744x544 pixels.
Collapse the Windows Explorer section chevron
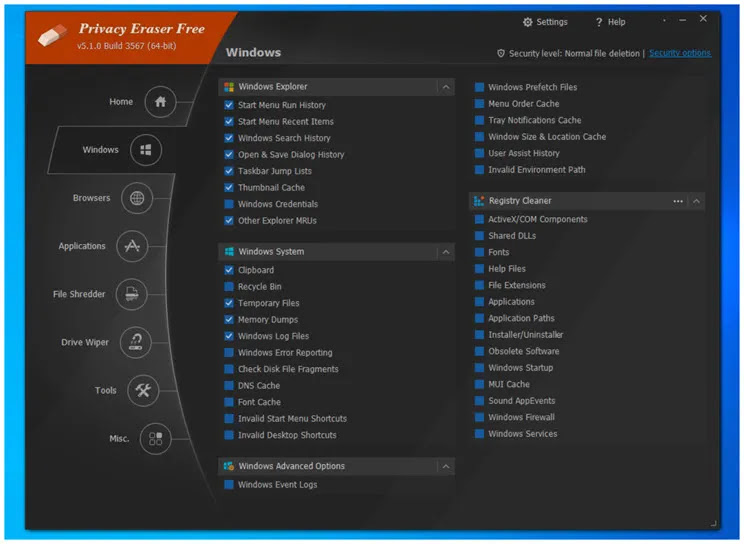[446, 87]
